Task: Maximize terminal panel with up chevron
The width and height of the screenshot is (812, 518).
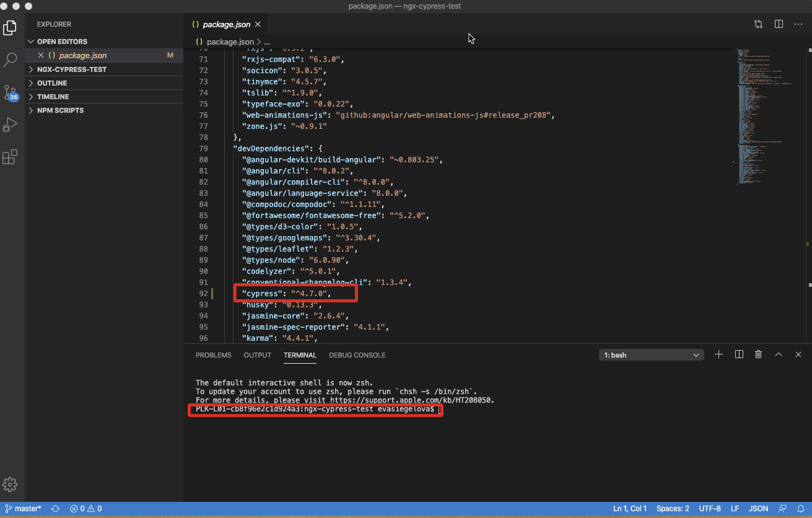Action: (779, 354)
